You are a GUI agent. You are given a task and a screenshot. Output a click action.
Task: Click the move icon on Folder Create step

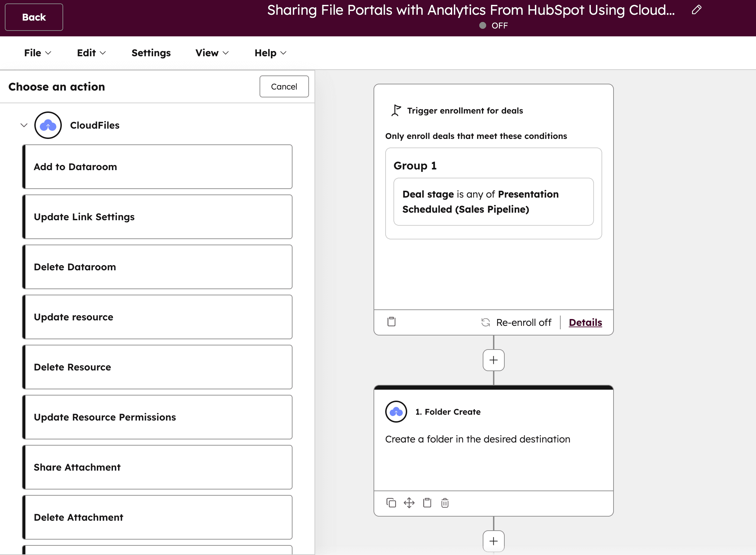click(x=409, y=503)
